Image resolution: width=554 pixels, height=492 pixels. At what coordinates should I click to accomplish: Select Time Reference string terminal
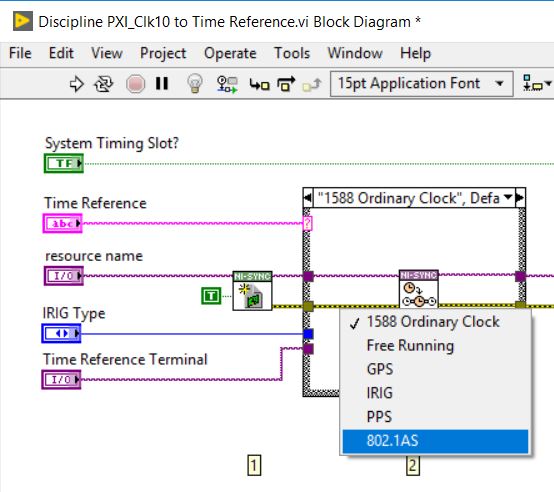click(62, 223)
